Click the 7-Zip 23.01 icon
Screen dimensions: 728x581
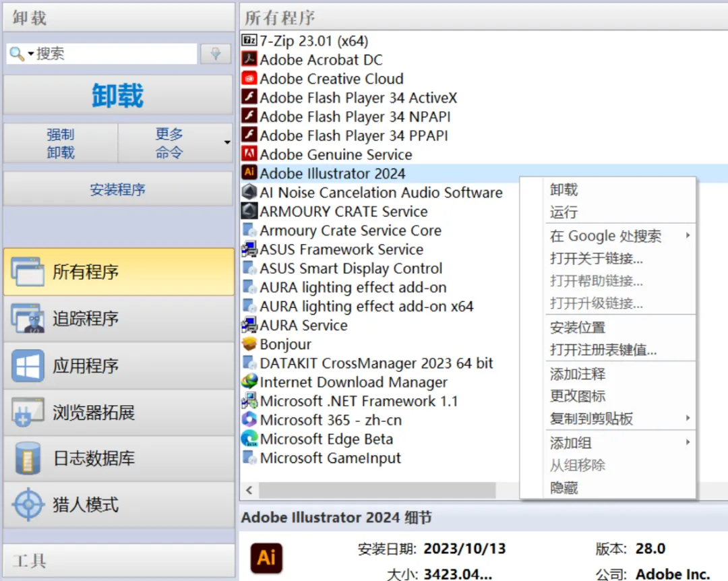pyautogui.click(x=249, y=40)
